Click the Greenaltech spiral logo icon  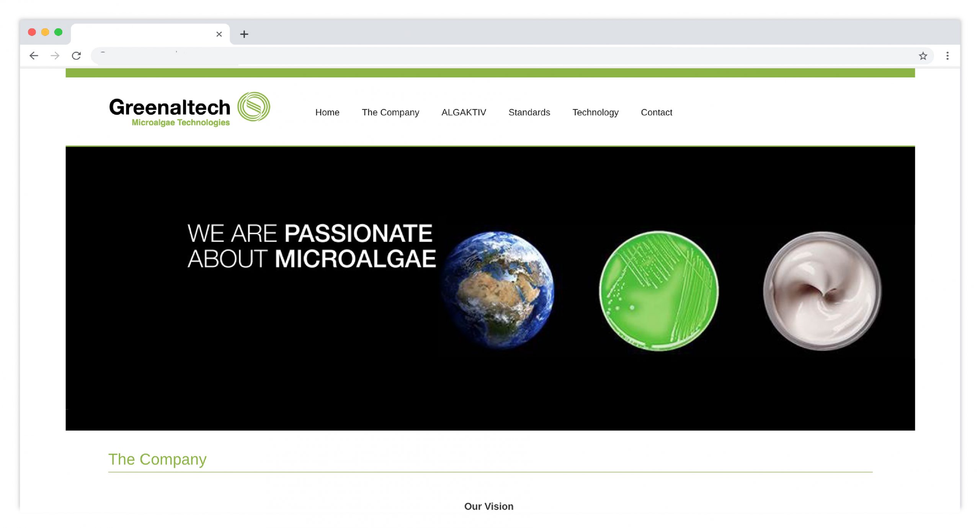click(253, 107)
